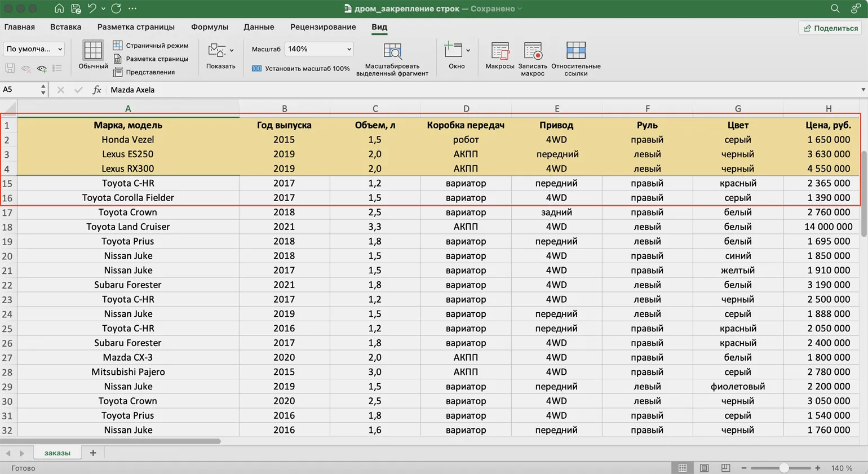Set zoom to 100% button
868x474 pixels.
[301, 69]
